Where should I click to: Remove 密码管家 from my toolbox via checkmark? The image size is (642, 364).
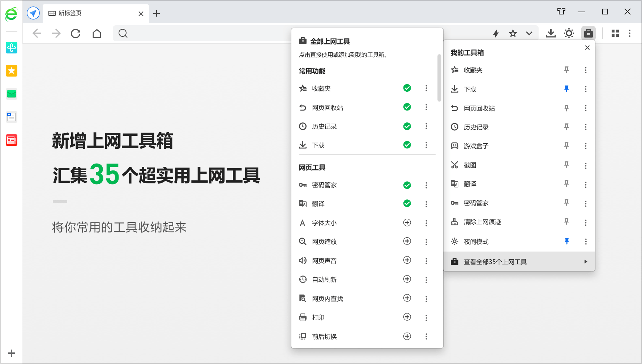click(407, 185)
